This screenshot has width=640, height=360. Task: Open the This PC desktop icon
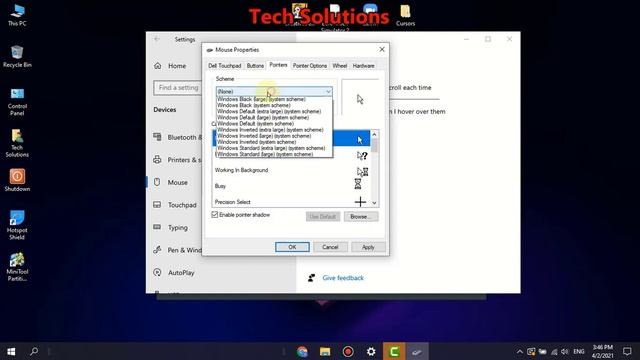tap(17, 15)
